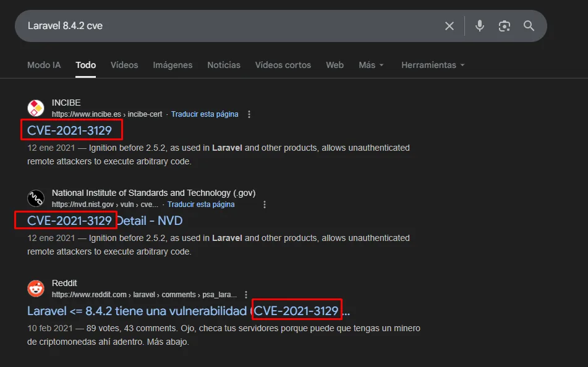Expand the Herramientas dropdown

tap(433, 65)
